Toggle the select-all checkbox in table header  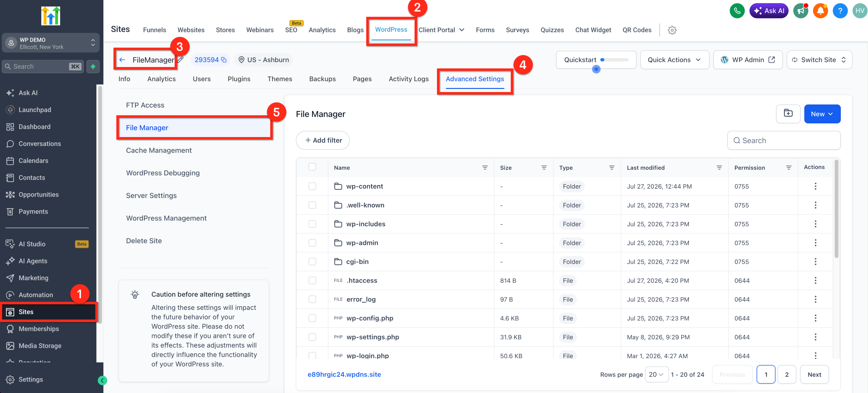click(x=312, y=167)
